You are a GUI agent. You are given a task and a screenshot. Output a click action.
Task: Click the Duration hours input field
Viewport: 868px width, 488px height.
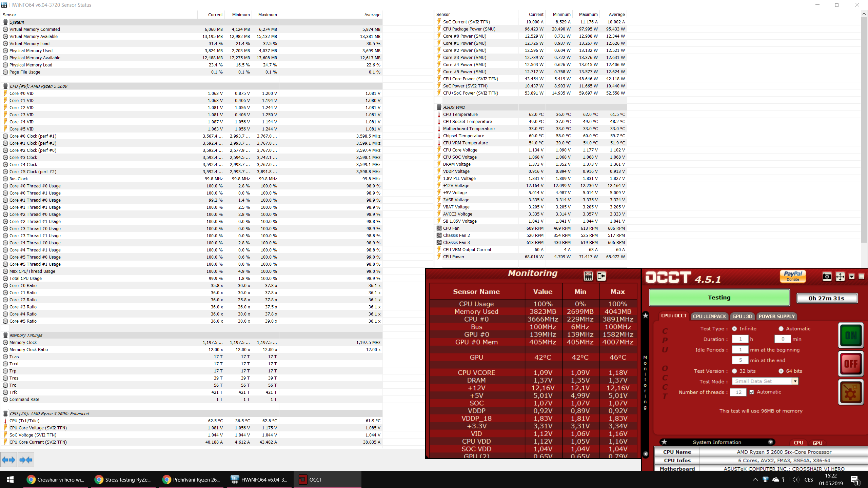[740, 339]
